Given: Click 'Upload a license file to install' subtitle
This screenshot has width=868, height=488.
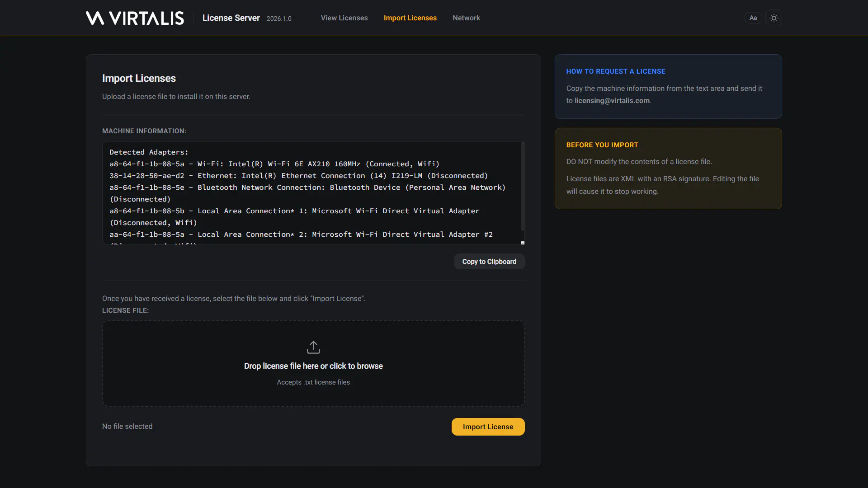Looking at the screenshot, I should tap(176, 97).
